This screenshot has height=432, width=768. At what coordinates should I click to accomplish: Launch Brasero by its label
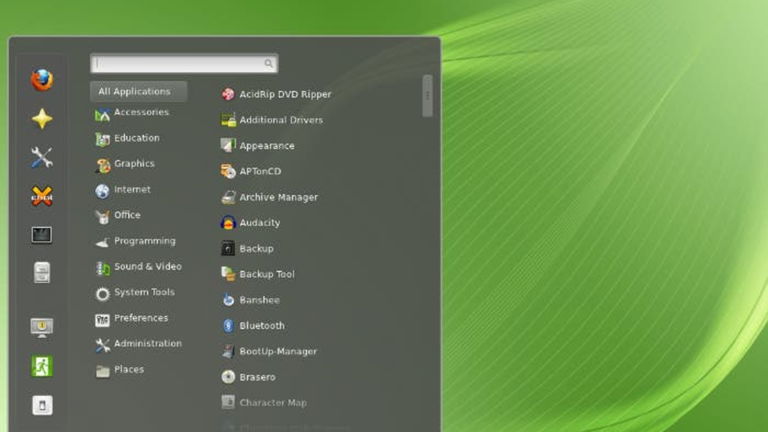coord(257,377)
